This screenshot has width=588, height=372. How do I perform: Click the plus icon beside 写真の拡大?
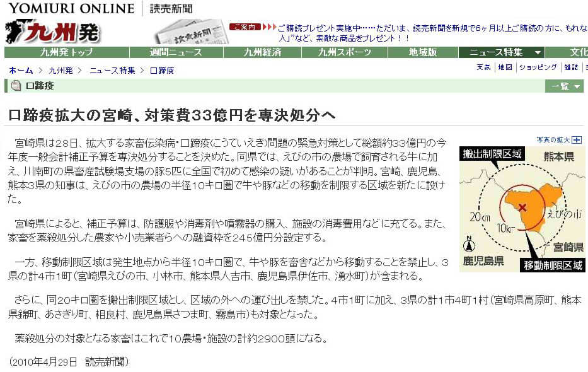tap(576, 139)
